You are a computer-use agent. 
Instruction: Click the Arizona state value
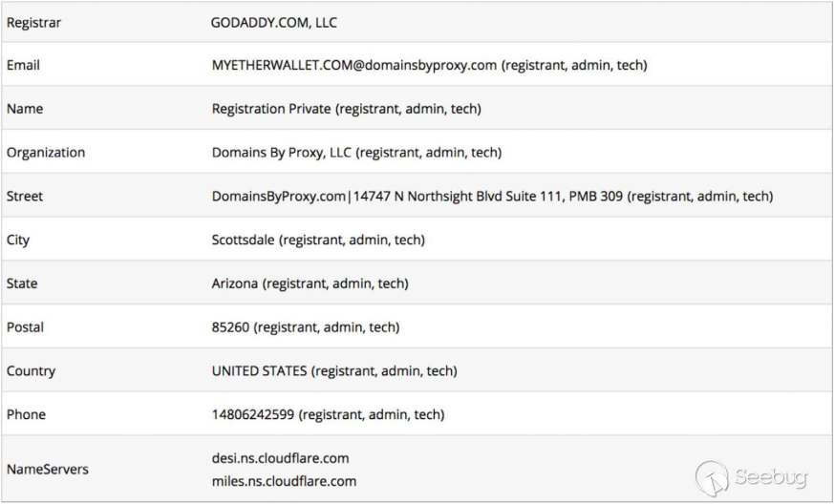click(x=235, y=283)
